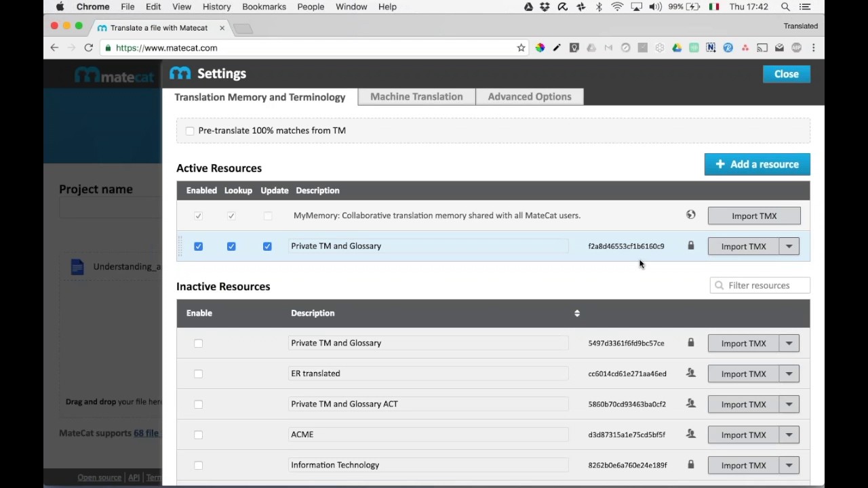Click the colorful wheel extension icon
The image size is (868, 488).
540,48
